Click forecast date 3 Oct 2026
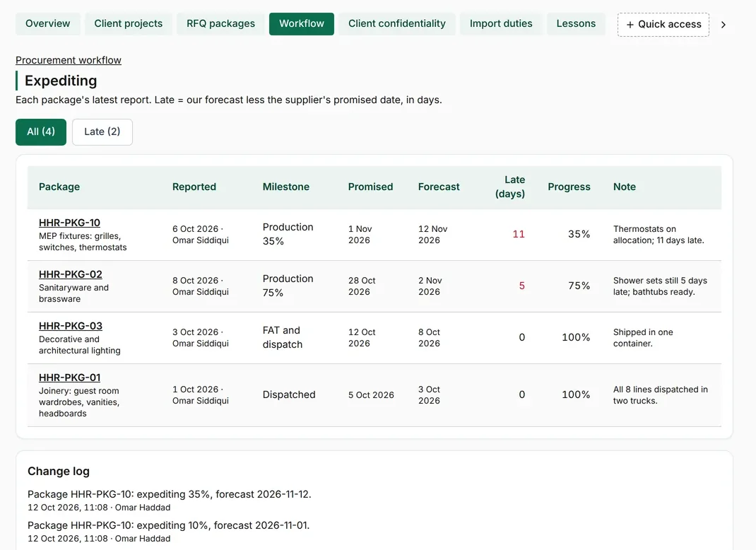 429,394
